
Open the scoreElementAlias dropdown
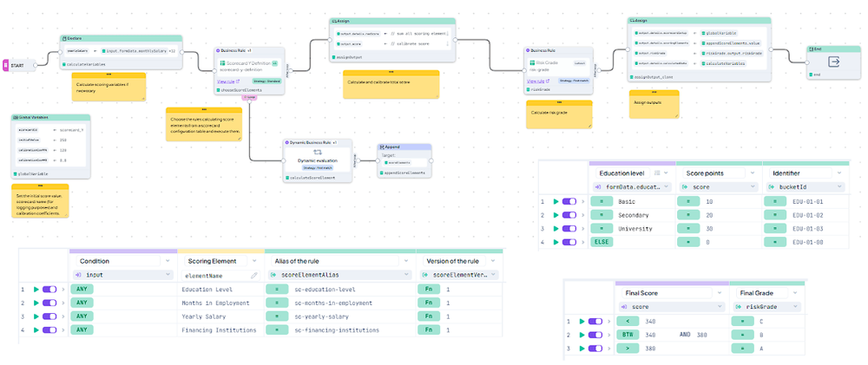tap(339, 275)
